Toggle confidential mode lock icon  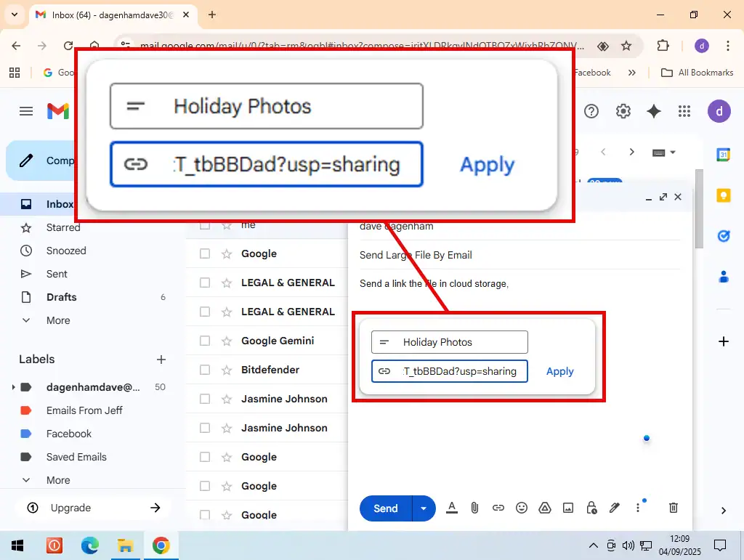pos(591,508)
